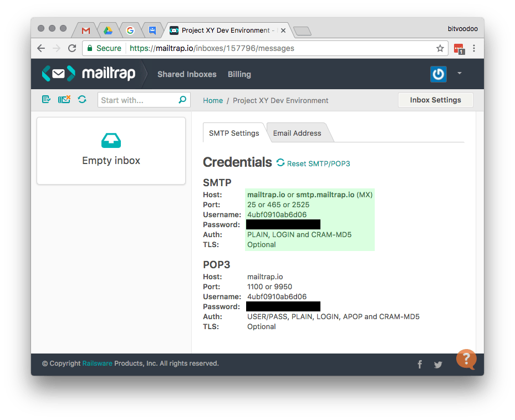Open the Railsware link in footer
The image size is (515, 420).
[x=97, y=363]
